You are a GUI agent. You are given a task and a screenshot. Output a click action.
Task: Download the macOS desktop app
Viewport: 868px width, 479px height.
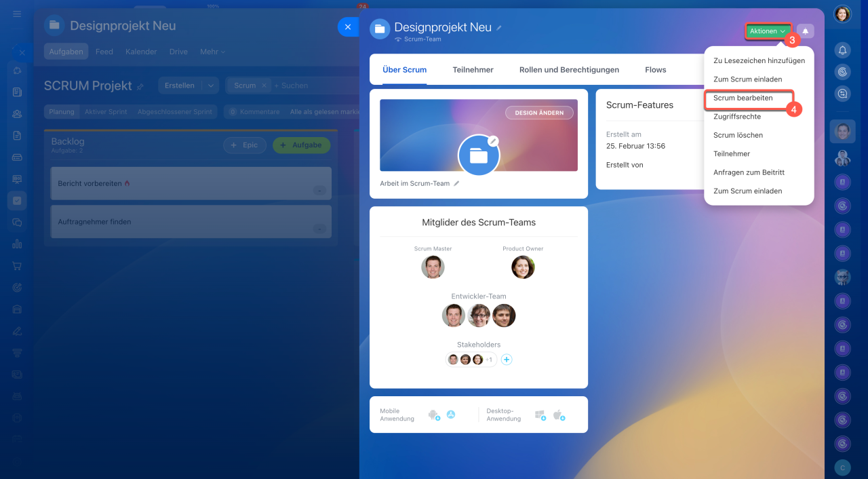(x=559, y=415)
